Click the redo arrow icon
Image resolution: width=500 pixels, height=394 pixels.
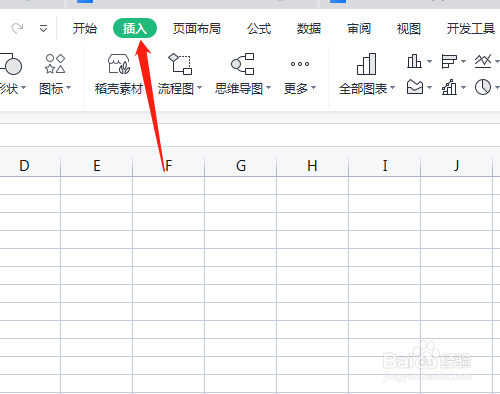(17, 29)
